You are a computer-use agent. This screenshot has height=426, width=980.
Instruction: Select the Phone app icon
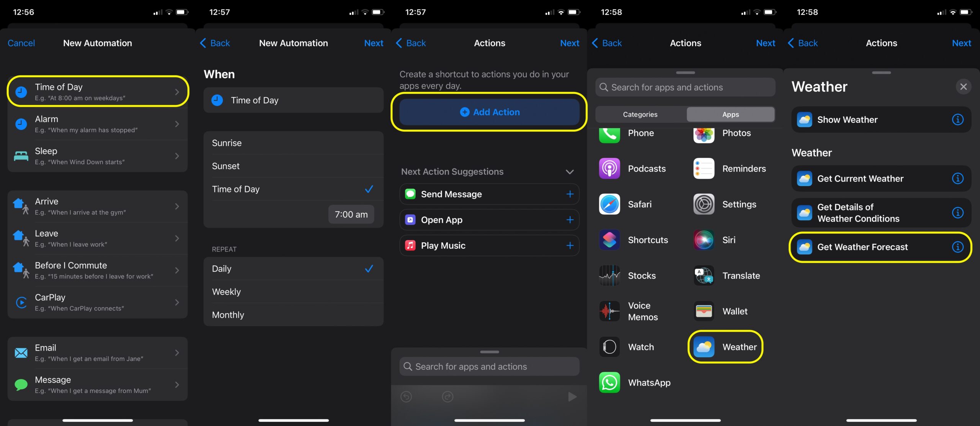(609, 133)
